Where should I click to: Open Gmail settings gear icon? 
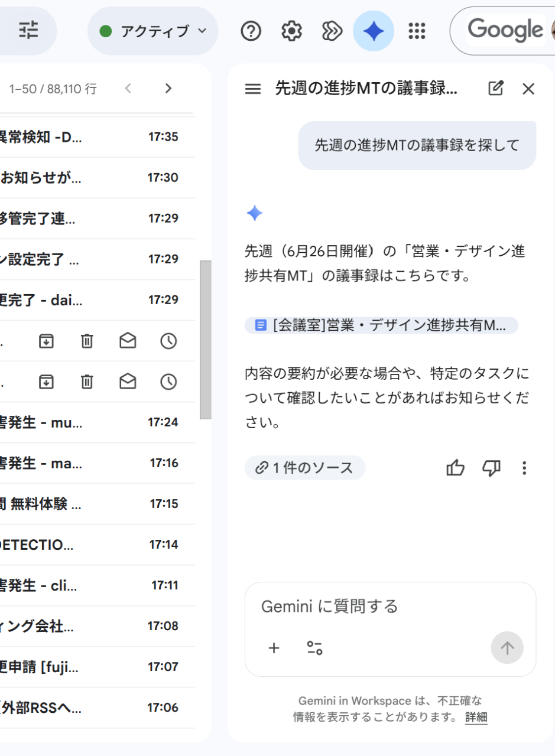291,31
